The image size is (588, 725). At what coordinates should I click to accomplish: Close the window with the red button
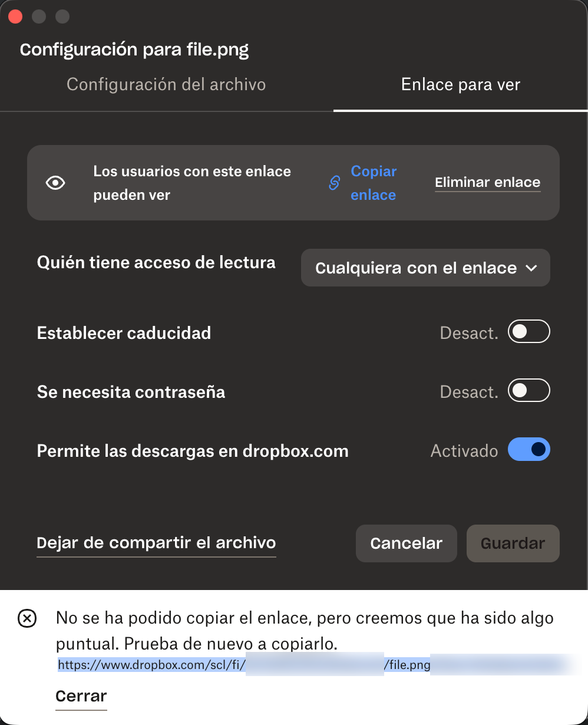click(15, 16)
